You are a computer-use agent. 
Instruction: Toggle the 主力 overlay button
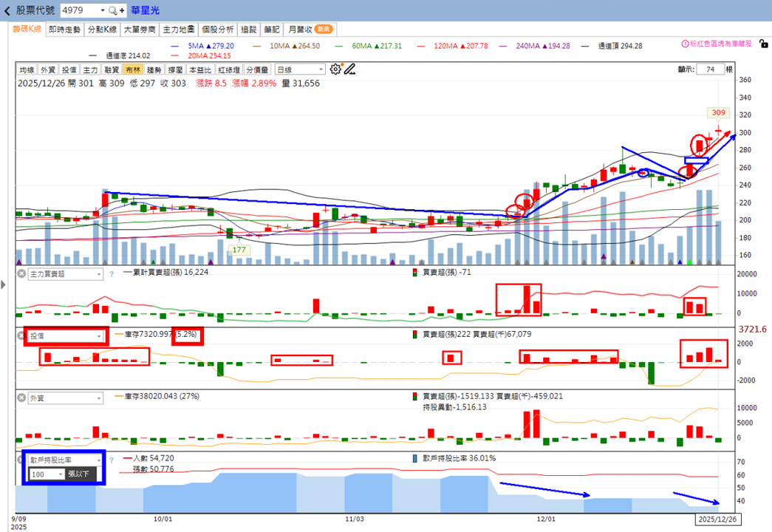pyautogui.click(x=90, y=70)
